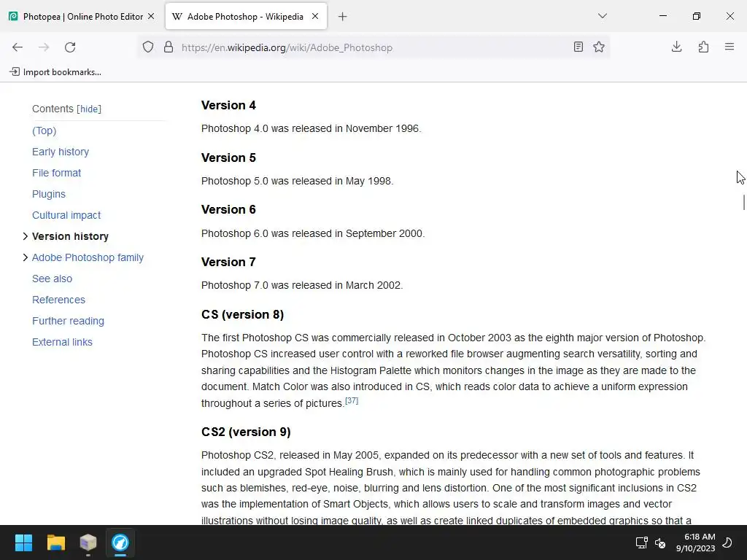This screenshot has width=747, height=560.
Task: Open the extensions puzzle icon
Action: [x=703, y=47]
